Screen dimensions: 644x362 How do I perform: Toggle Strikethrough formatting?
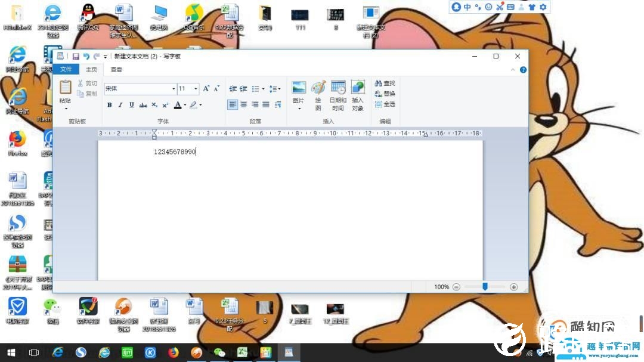(143, 105)
